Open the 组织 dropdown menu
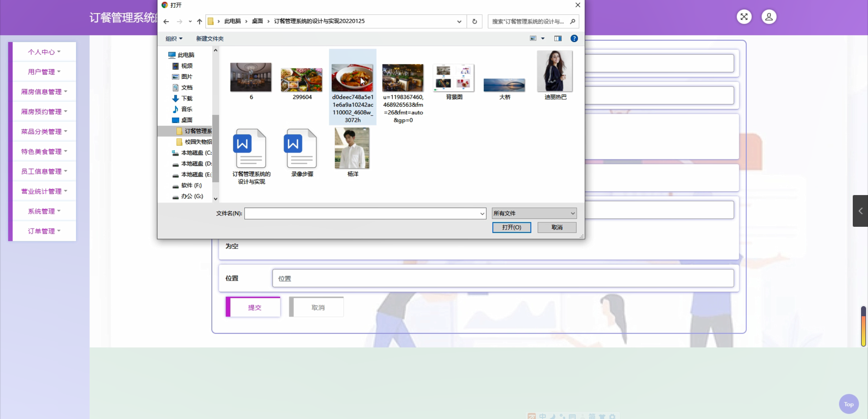The height and width of the screenshot is (419, 868). [x=174, y=39]
